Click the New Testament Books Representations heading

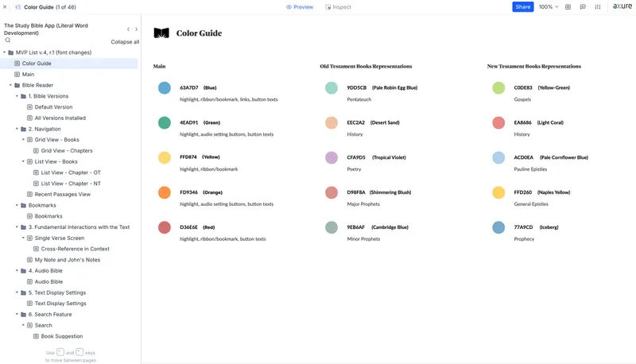(533, 66)
